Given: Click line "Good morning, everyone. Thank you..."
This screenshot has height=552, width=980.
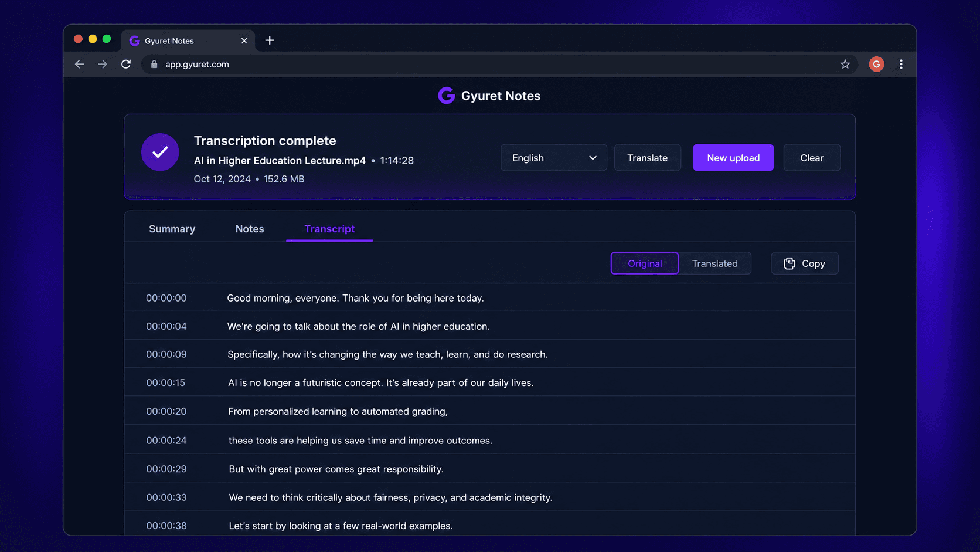Looking at the screenshot, I should (355, 298).
